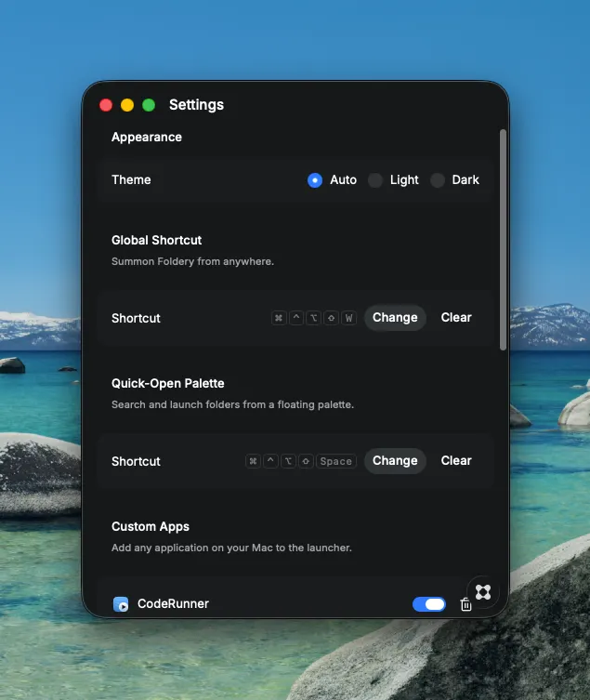Choose the Dark theme option
Image resolution: width=590 pixels, height=700 pixels.
[438, 180]
